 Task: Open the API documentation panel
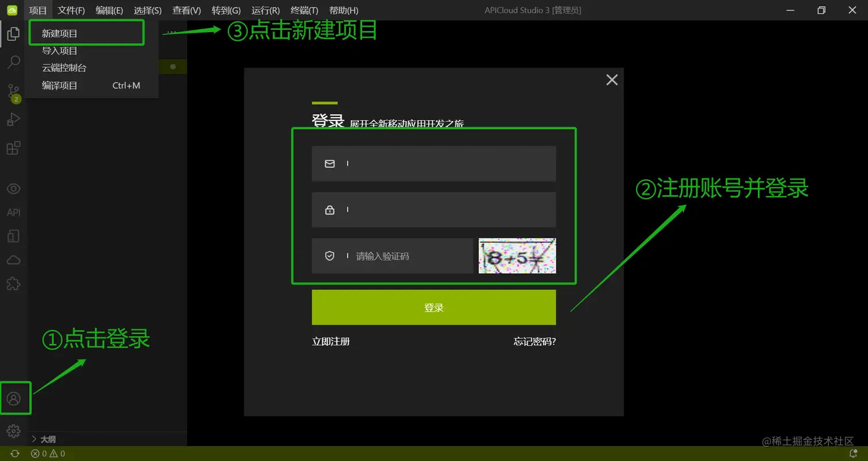(13, 212)
